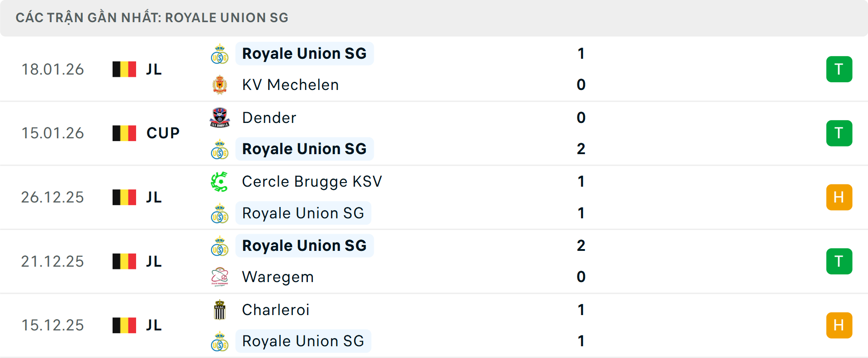This screenshot has height=358, width=868.
Task: Click Belgium flag on 21.12.25 match
Action: click(x=124, y=261)
